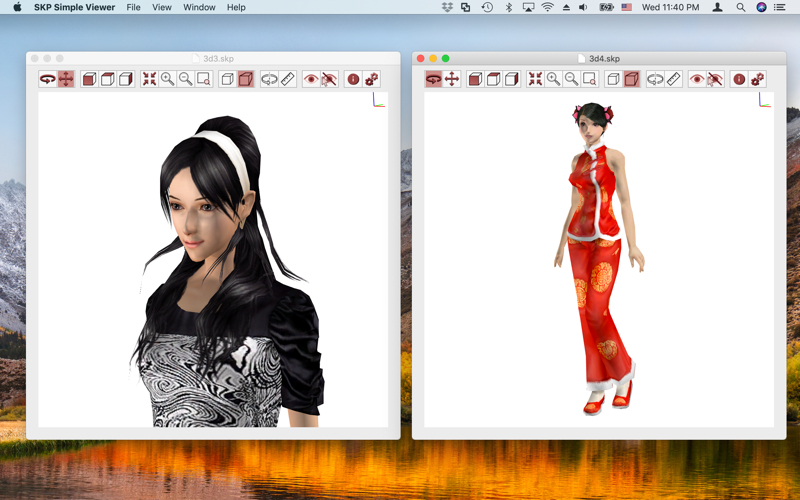The width and height of the screenshot is (800, 500).
Task: Click the Zoom Out magnifier in 3d4.skp window
Action: pos(571,79)
